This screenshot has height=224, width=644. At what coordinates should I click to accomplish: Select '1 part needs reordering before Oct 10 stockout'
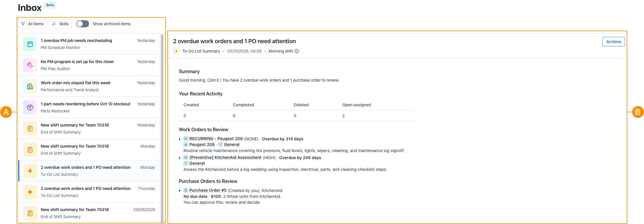[x=89, y=107]
